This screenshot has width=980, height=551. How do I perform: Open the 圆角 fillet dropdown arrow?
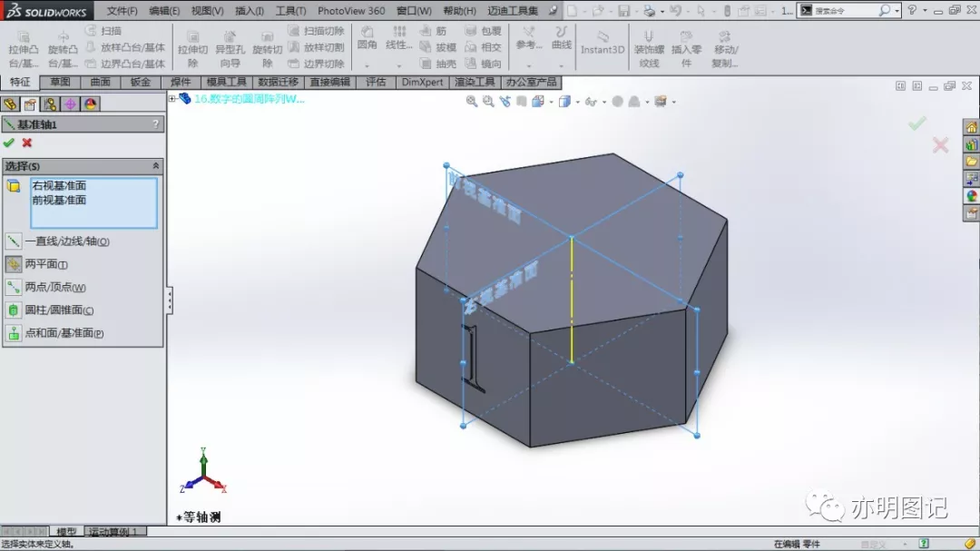(367, 65)
